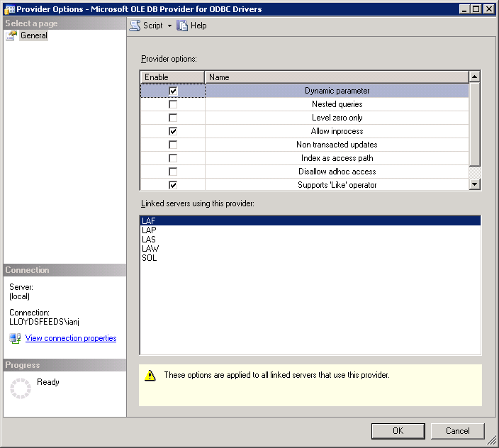Disable the Allow inprocess checkbox
The width and height of the screenshot is (499, 448).
pyautogui.click(x=173, y=131)
